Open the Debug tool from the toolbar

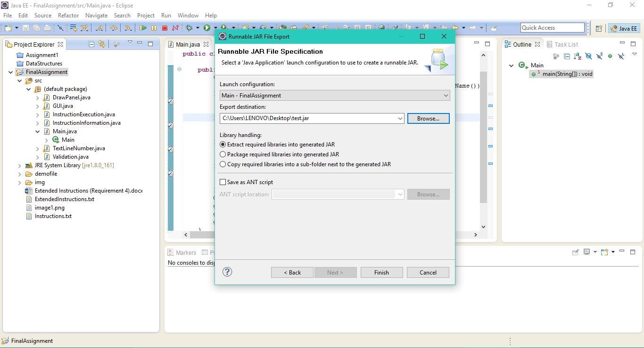click(x=190, y=28)
